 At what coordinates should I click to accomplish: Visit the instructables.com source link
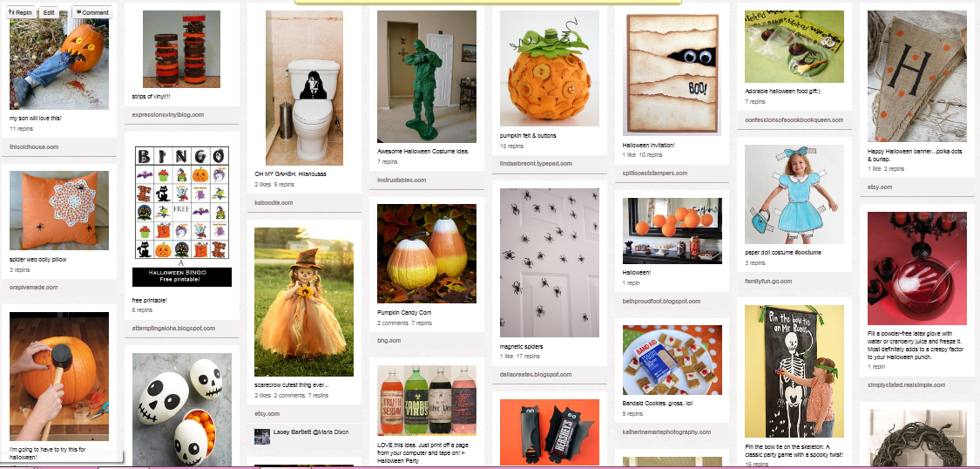tap(402, 180)
